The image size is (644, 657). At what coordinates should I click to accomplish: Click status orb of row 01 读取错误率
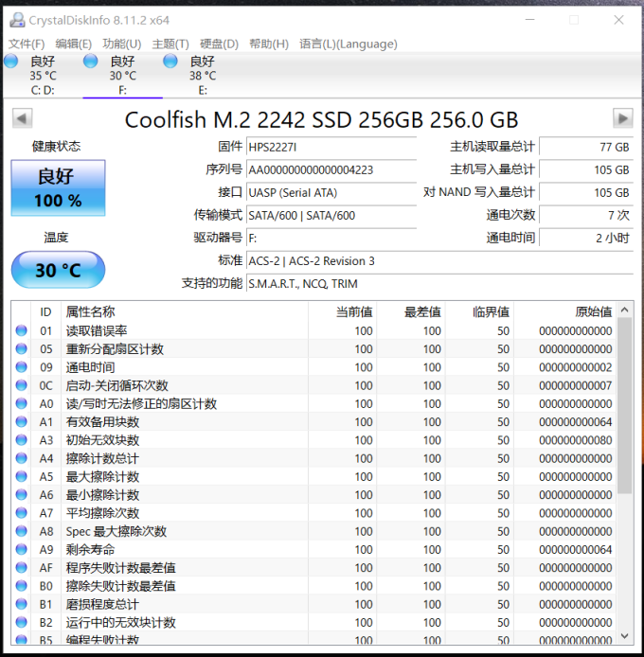pyautogui.click(x=22, y=330)
